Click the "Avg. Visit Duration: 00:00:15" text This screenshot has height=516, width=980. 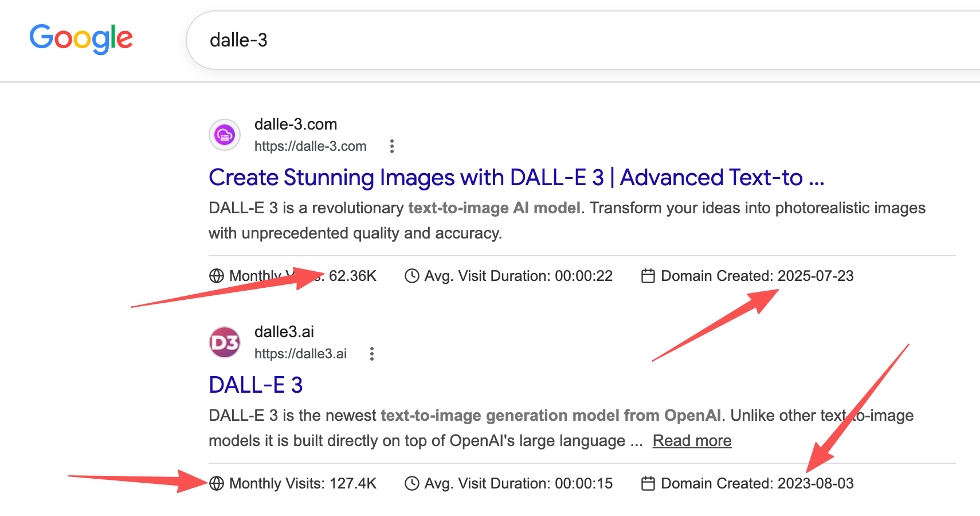click(x=519, y=483)
